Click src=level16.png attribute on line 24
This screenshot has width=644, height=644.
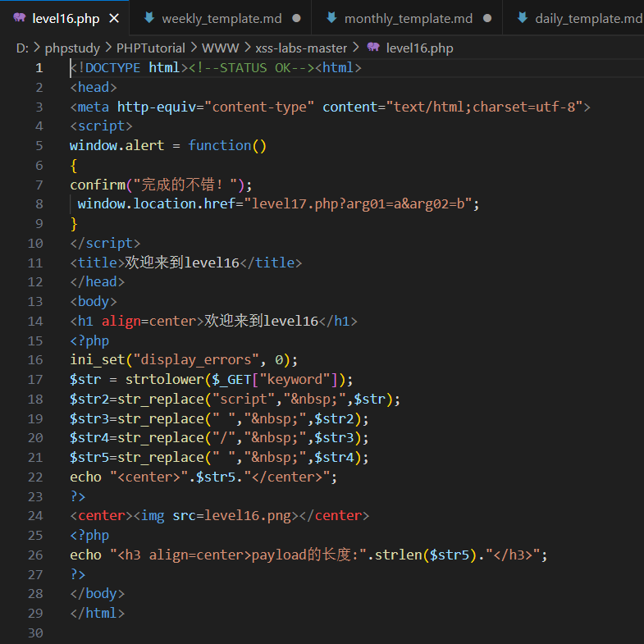click(x=231, y=516)
